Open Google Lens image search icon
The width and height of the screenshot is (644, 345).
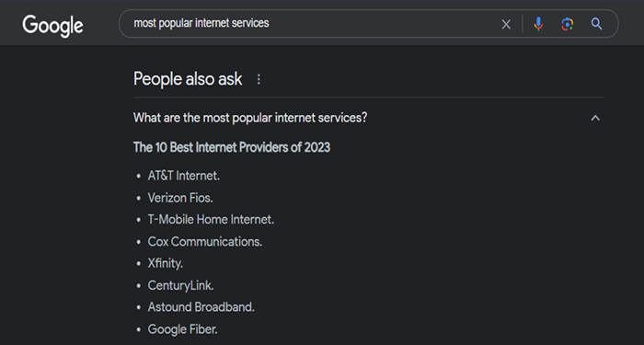pyautogui.click(x=568, y=24)
